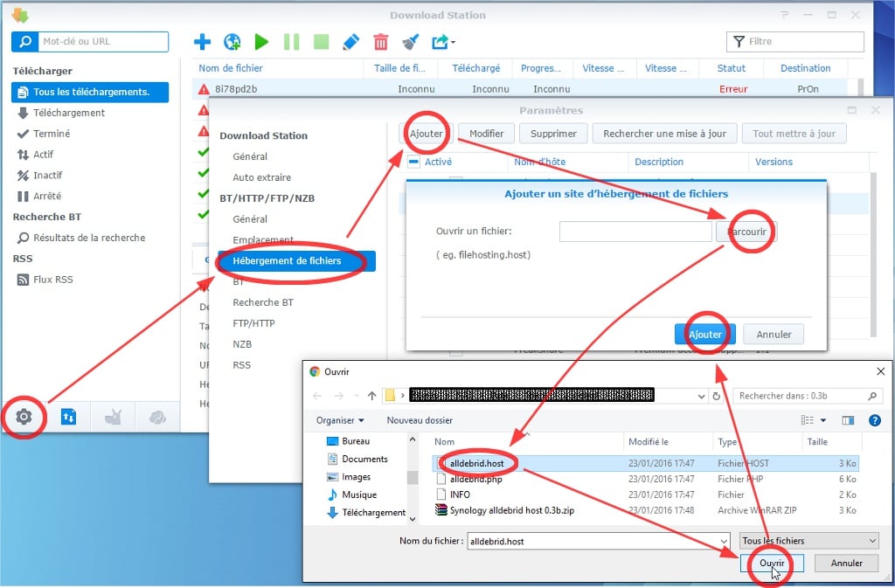Click the grey cloud icon beside the rabbit
This screenshot has width=895, height=588.
[157, 417]
